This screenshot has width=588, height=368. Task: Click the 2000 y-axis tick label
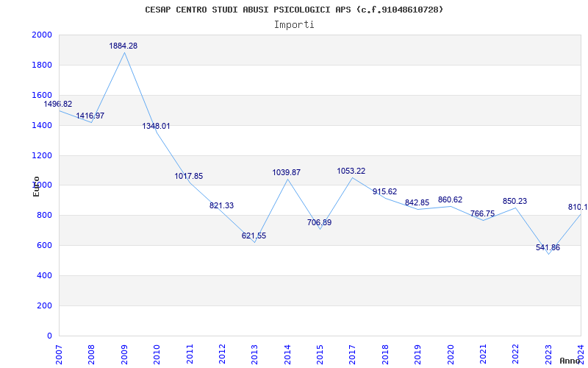coord(42,35)
